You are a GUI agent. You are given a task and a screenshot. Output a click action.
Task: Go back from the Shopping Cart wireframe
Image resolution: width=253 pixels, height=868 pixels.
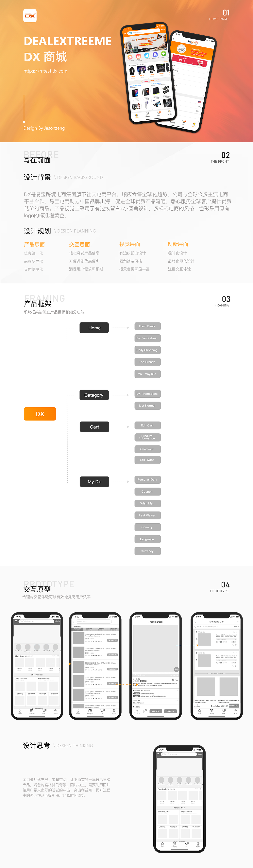point(195,622)
